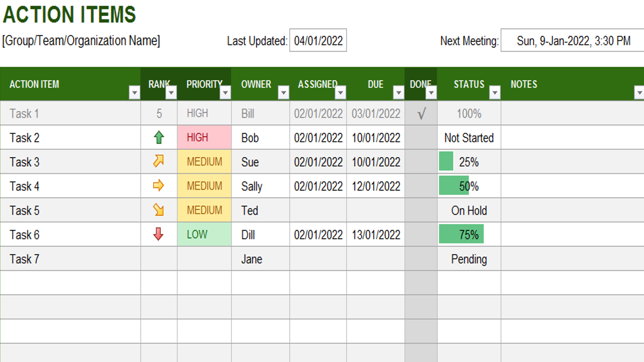Select owner Bob
The width and height of the screenshot is (644, 362).
click(261, 138)
